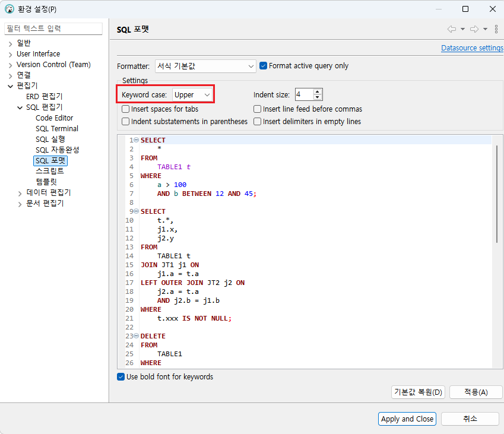Click 기본값 복원(D) button
Screen dimensions: 504x434
point(418,392)
